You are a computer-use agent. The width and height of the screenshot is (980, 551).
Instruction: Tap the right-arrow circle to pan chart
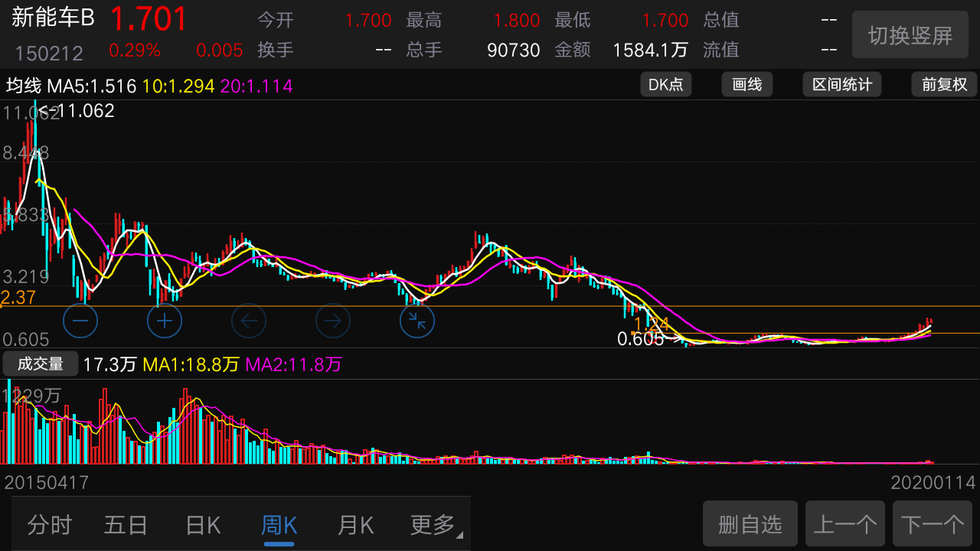333,321
